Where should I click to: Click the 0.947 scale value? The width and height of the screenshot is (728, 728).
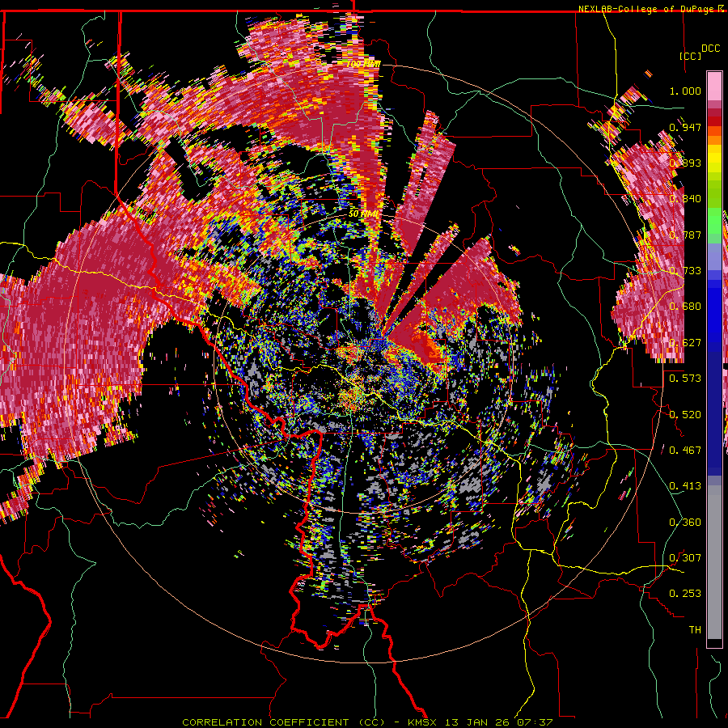click(685, 127)
